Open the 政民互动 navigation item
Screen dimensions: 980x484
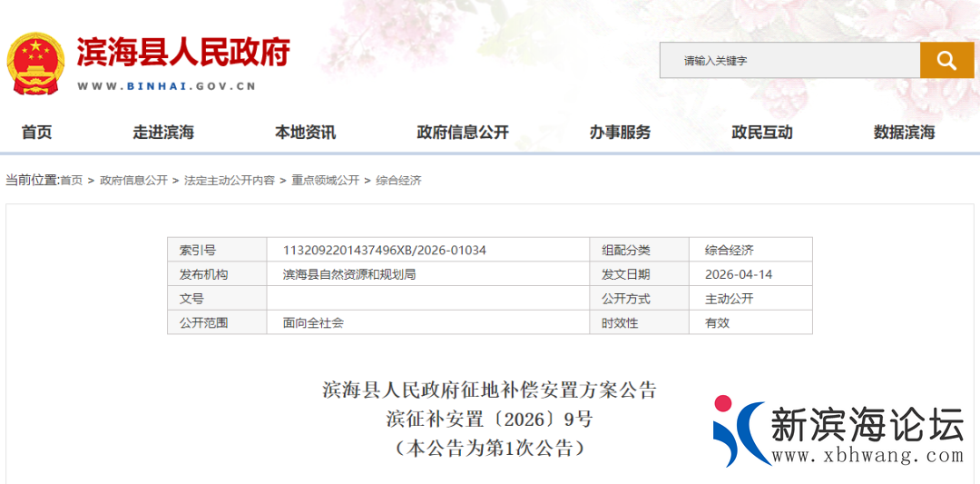(x=762, y=133)
